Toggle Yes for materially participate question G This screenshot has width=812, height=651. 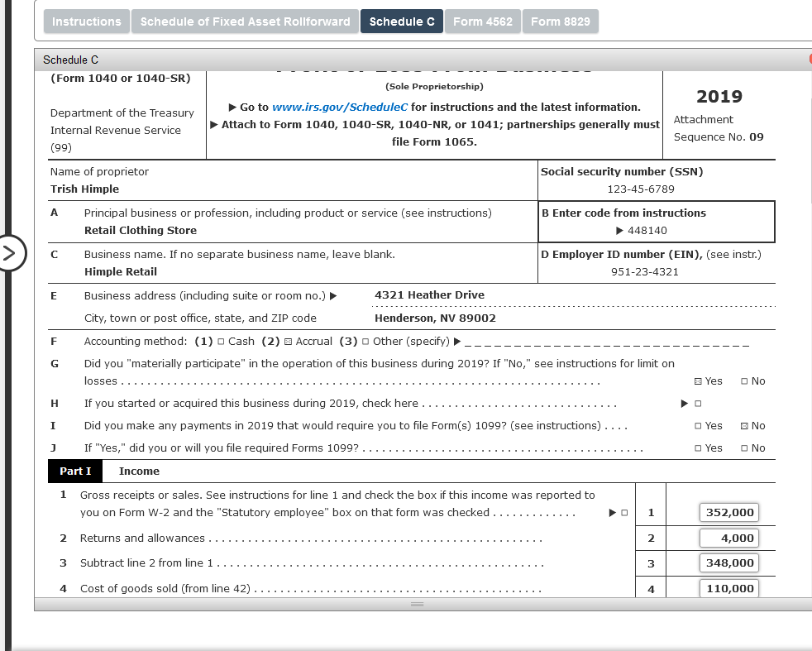(698, 381)
